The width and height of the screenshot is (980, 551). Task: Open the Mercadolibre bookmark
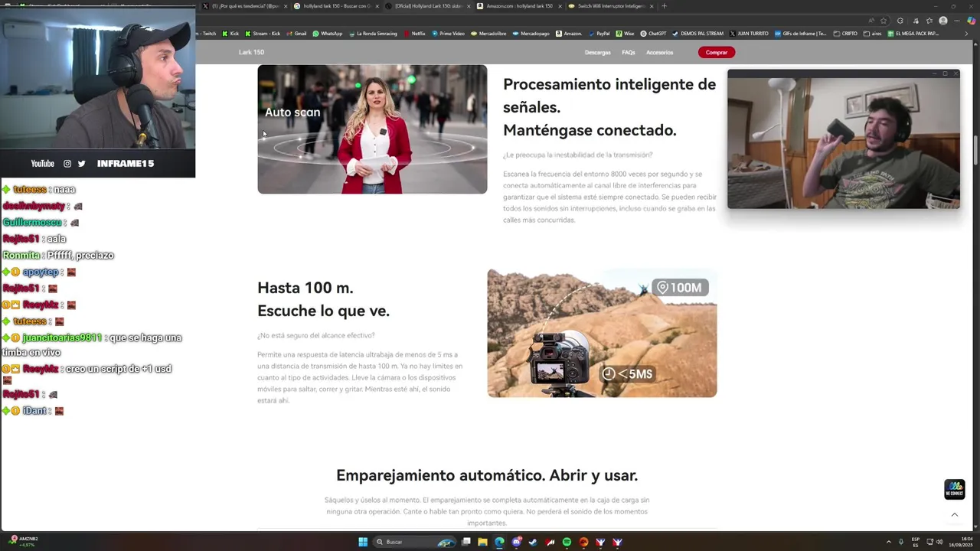(489, 34)
